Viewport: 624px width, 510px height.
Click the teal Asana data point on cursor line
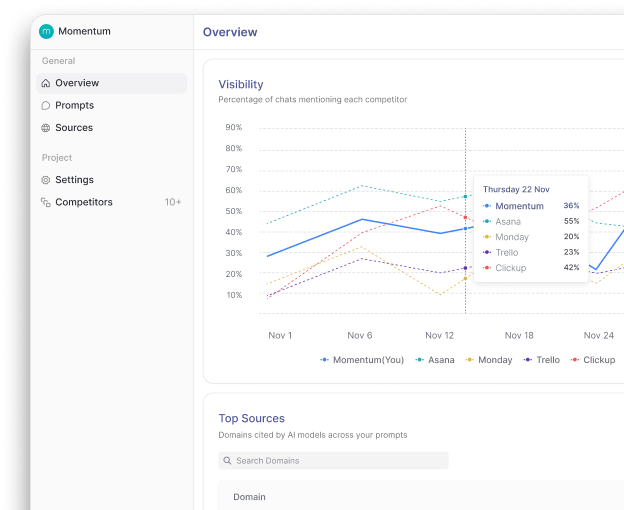click(465, 197)
